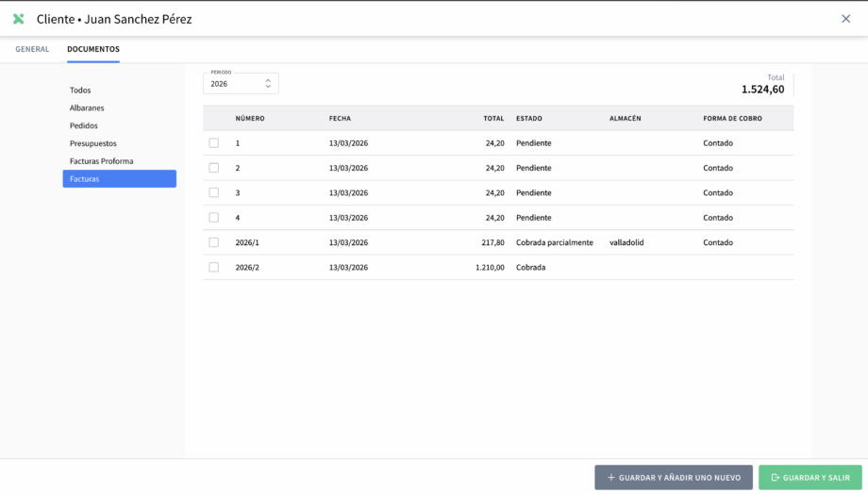Select Pedidos in the sidebar
The image size is (868, 494).
[x=84, y=125]
